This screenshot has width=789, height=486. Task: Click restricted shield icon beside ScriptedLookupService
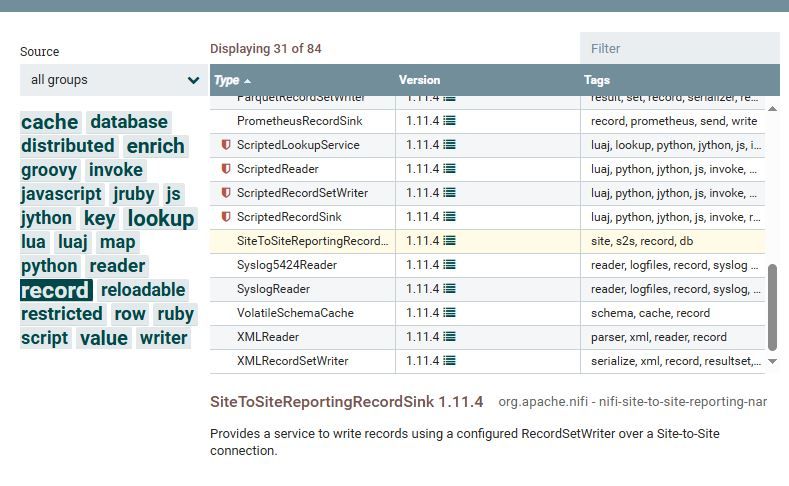tap(226, 145)
